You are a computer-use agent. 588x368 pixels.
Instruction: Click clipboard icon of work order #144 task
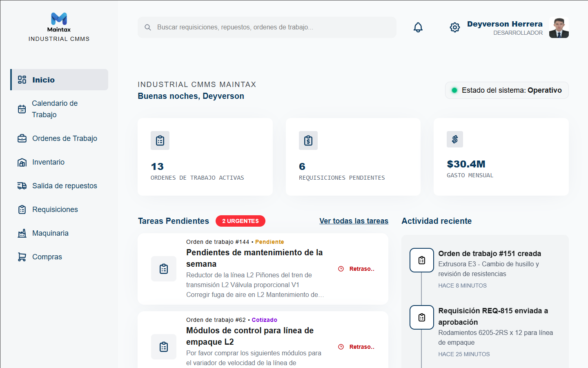tap(164, 269)
